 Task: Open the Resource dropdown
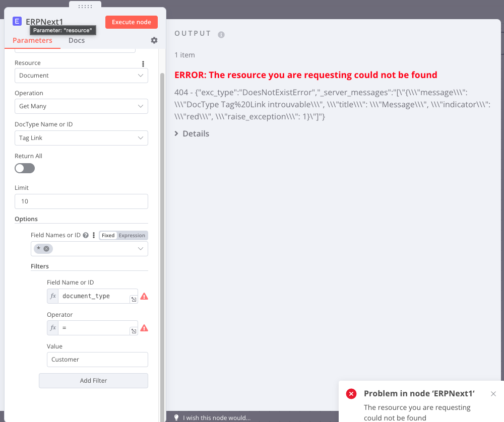[81, 76]
